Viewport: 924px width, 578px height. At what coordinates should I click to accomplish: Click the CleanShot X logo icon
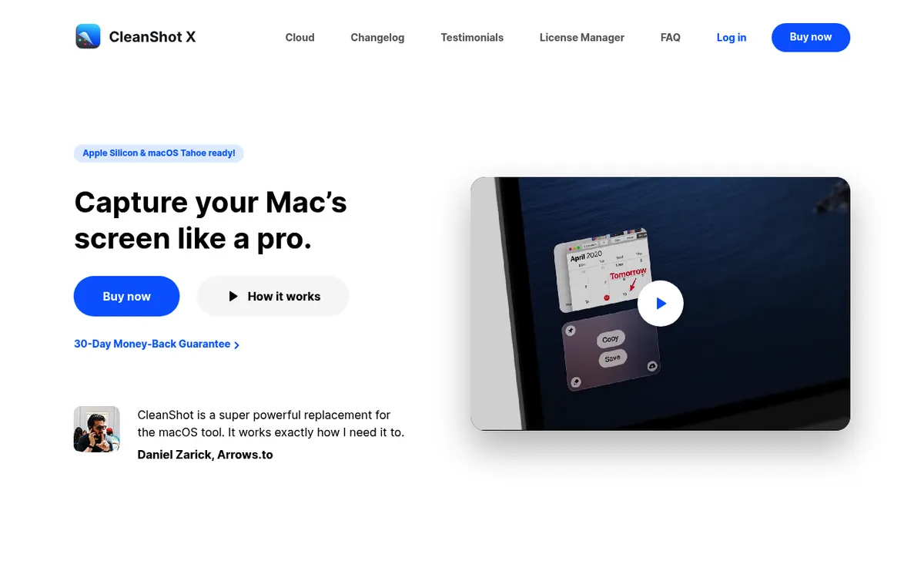coord(88,36)
